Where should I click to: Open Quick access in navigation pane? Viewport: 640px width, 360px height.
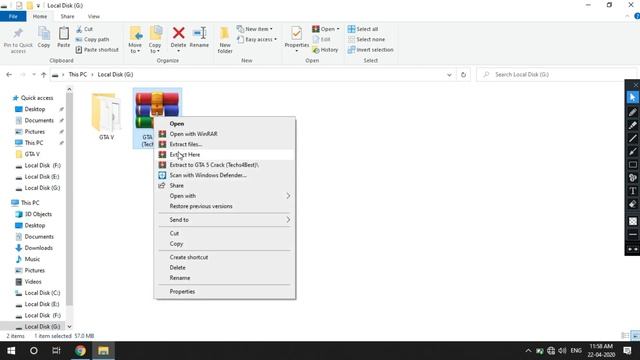click(x=37, y=98)
